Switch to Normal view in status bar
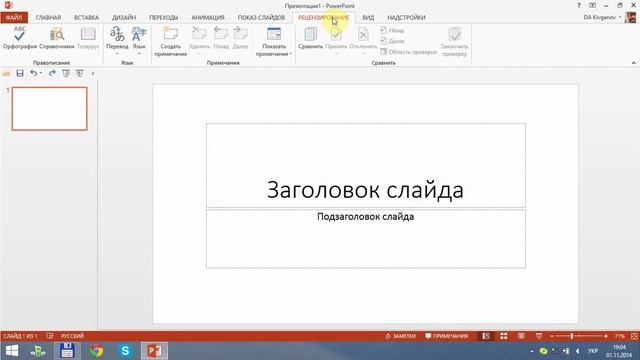 coord(486,336)
